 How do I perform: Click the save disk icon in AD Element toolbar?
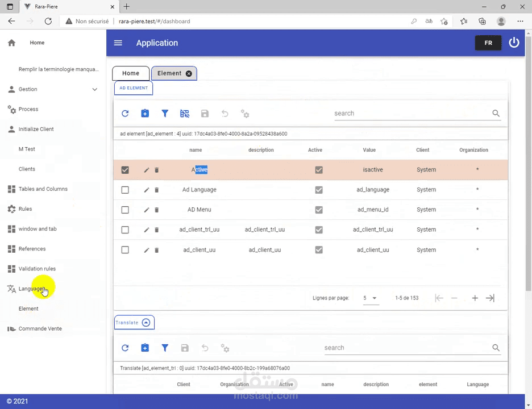(205, 114)
